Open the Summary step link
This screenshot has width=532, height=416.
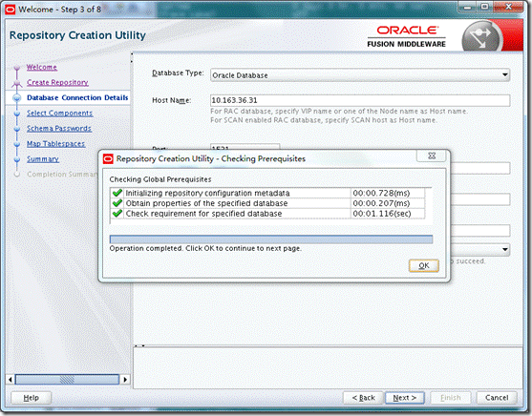[43, 158]
